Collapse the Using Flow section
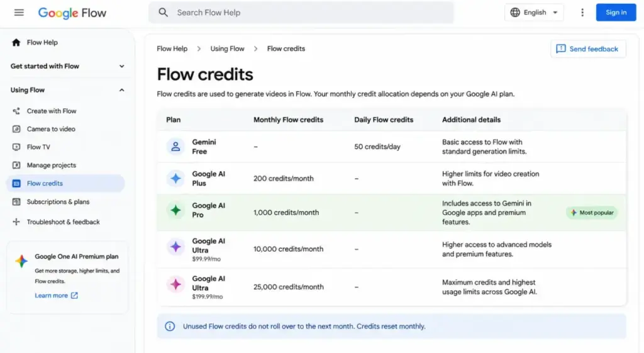644x353 pixels. [67, 90]
